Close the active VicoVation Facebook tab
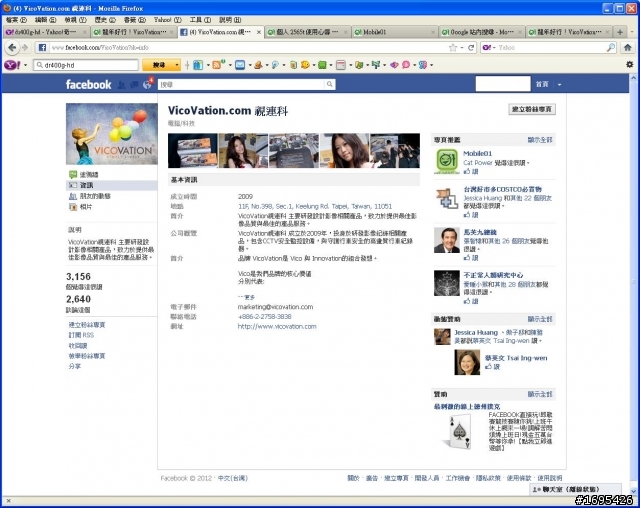 pos(259,32)
